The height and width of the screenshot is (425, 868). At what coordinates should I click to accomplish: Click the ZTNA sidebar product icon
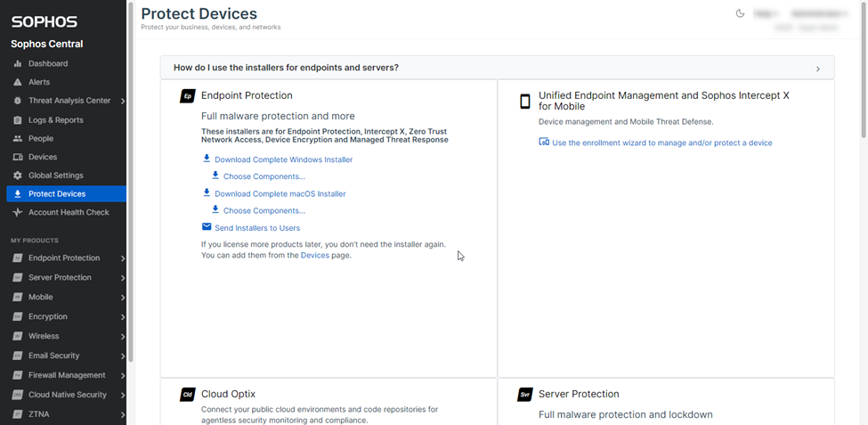(x=18, y=414)
